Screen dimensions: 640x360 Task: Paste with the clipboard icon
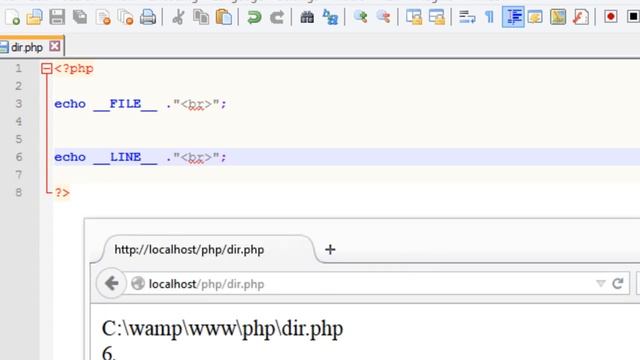(x=224, y=17)
